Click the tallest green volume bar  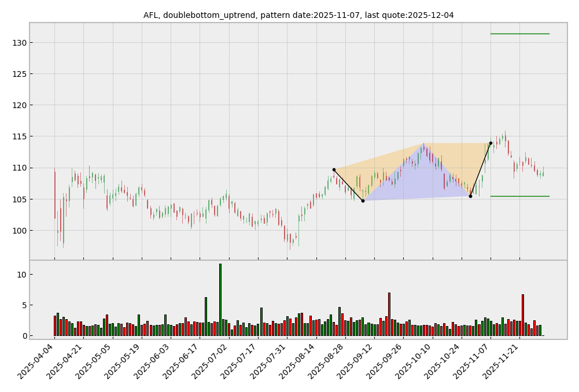220,299
